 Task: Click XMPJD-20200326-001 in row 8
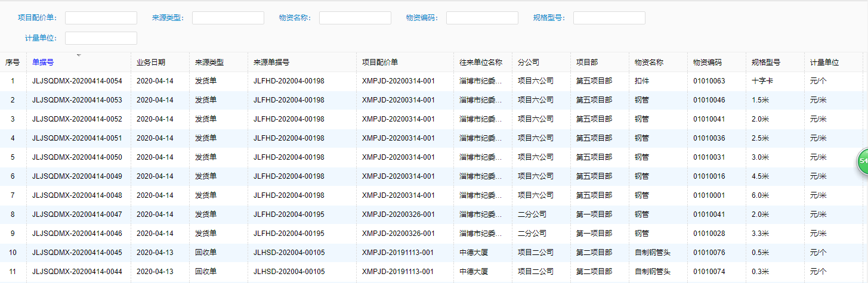click(x=399, y=214)
